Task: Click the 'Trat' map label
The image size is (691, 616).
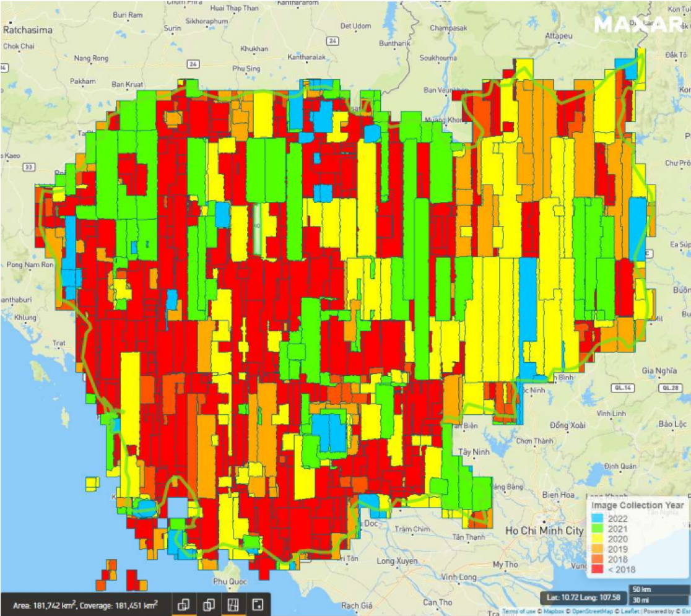Action: [x=59, y=342]
